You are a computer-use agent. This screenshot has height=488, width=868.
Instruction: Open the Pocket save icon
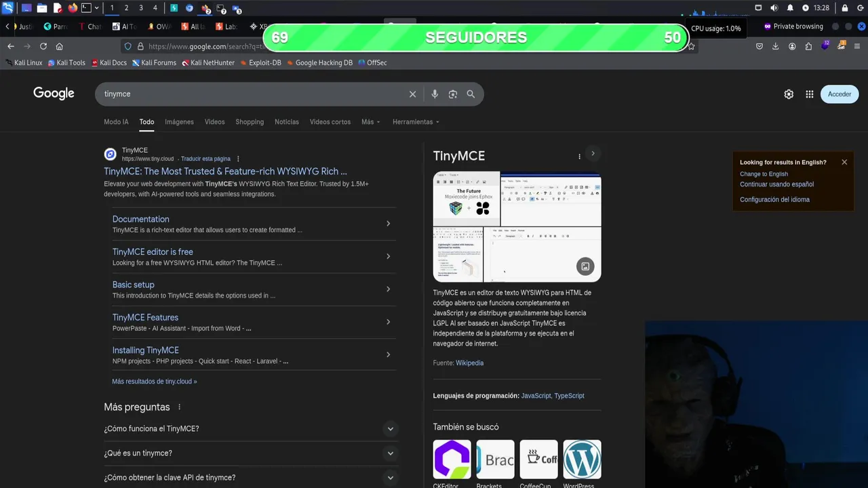759,46
